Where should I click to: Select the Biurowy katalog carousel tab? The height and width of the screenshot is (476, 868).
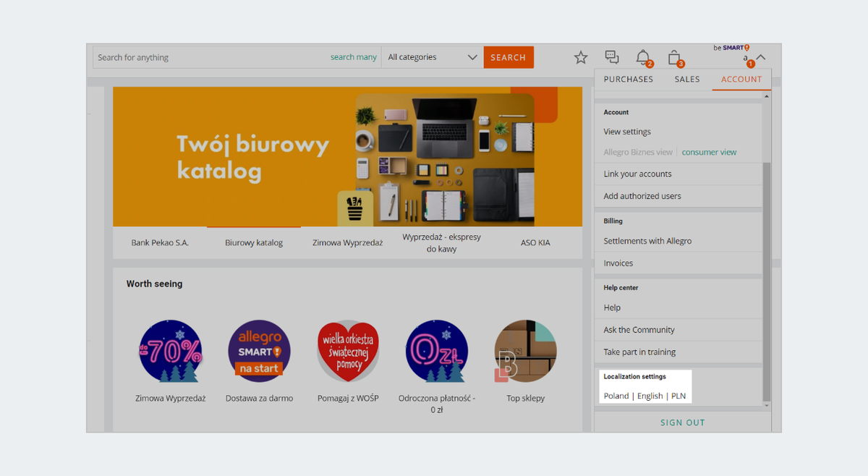[254, 242]
